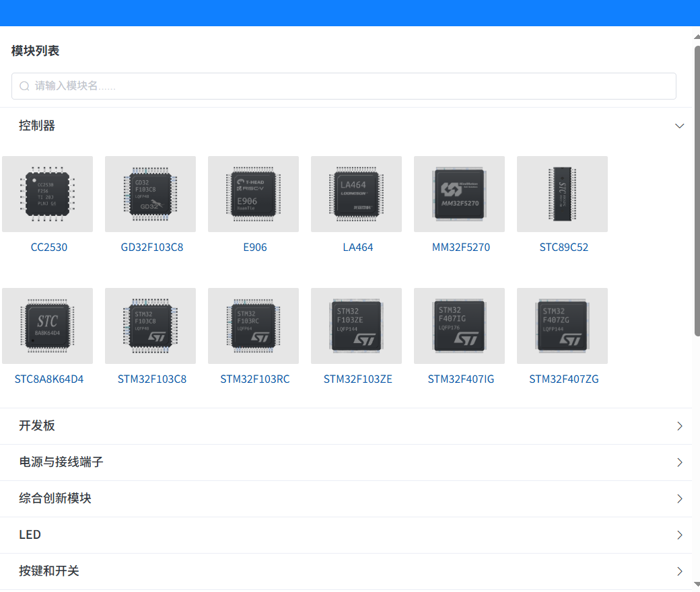Screen dimensions: 700x592
Task: Select the STM32F103RC chip image
Action: pos(253,326)
